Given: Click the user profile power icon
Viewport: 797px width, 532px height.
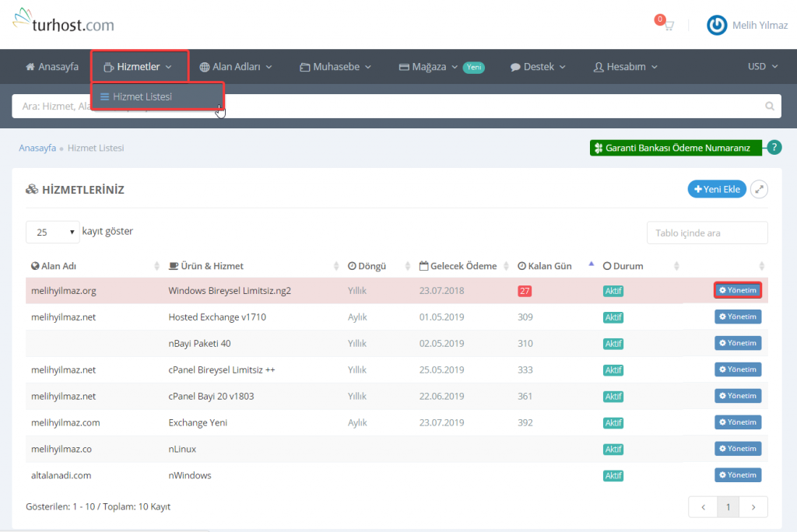Looking at the screenshot, I should click(717, 26).
